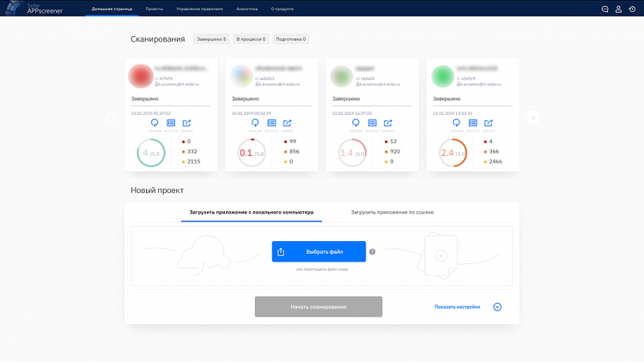Open the user profile icon

click(x=618, y=9)
